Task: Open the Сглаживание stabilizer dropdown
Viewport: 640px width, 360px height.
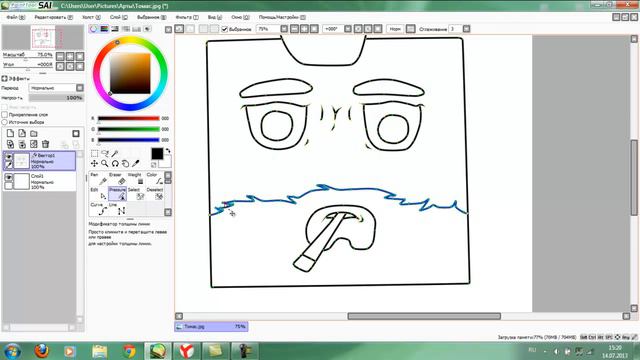Action: point(467,29)
